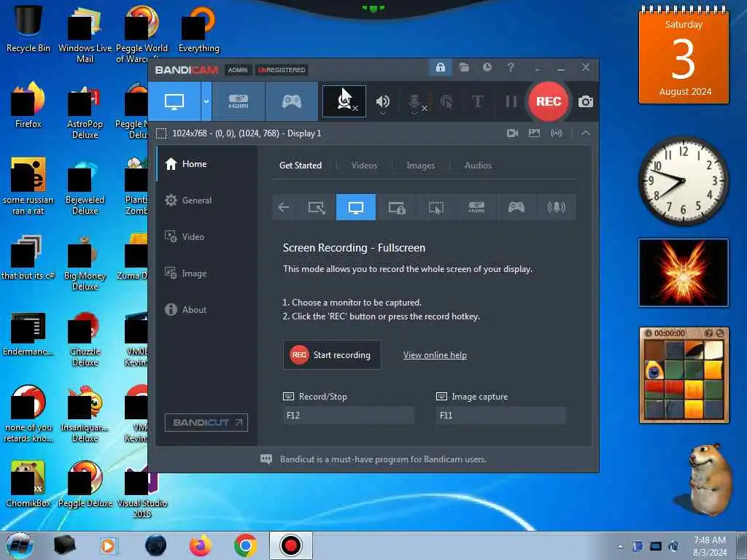
Task: Select HDMI device recording mode in top toolbar
Action: [239, 101]
